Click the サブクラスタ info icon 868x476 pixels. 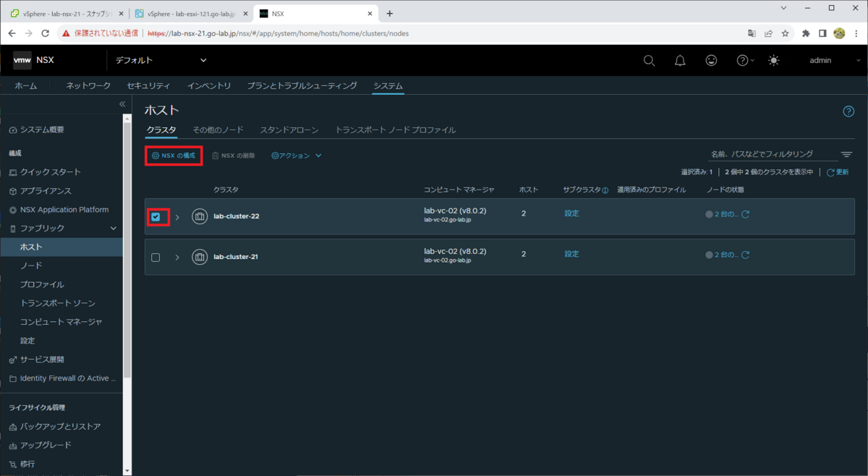click(x=605, y=190)
